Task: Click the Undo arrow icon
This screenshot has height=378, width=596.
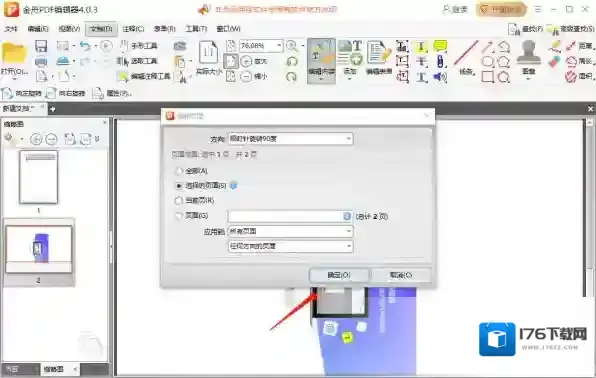Action: tap(85, 46)
